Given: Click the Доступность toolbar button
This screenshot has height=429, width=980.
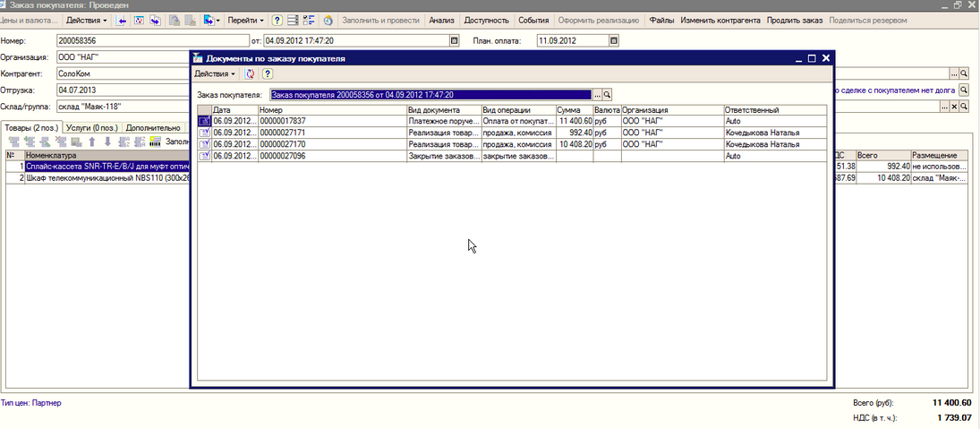Looking at the screenshot, I should pyautogui.click(x=486, y=21).
